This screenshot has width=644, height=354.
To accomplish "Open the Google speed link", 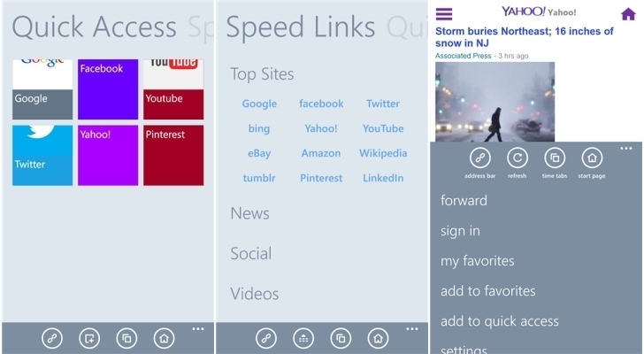I will 259,104.
